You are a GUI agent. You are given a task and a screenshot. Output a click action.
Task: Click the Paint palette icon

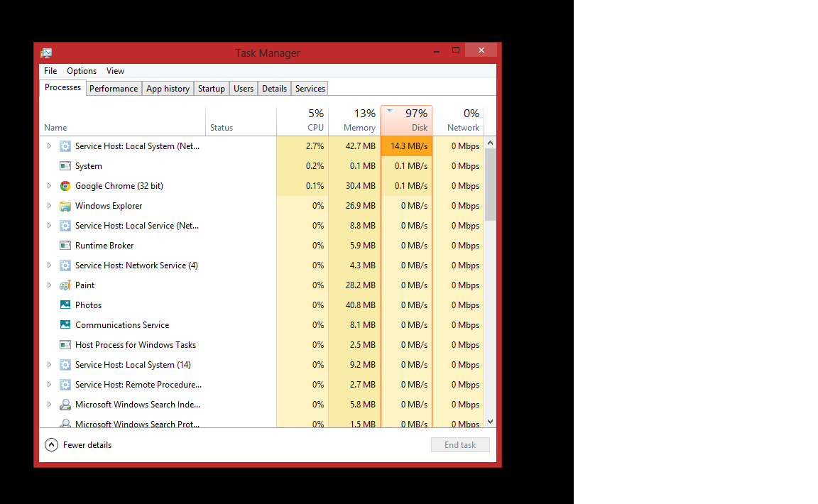click(65, 285)
